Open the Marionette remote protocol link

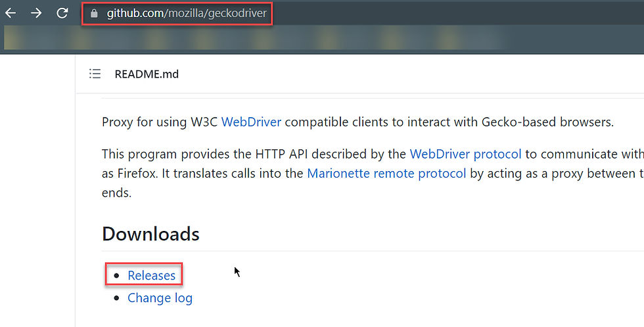386,174
